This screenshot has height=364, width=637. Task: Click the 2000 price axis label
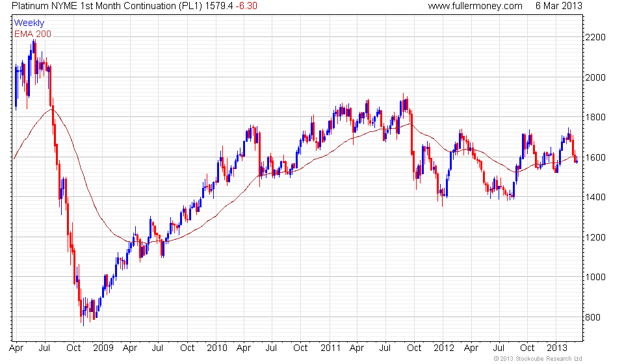(595, 77)
